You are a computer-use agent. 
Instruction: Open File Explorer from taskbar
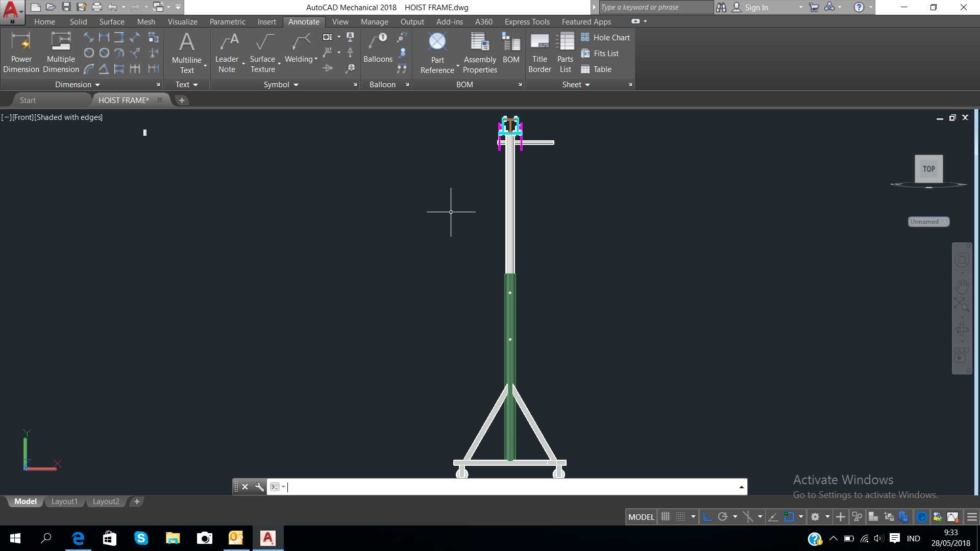coord(173,538)
